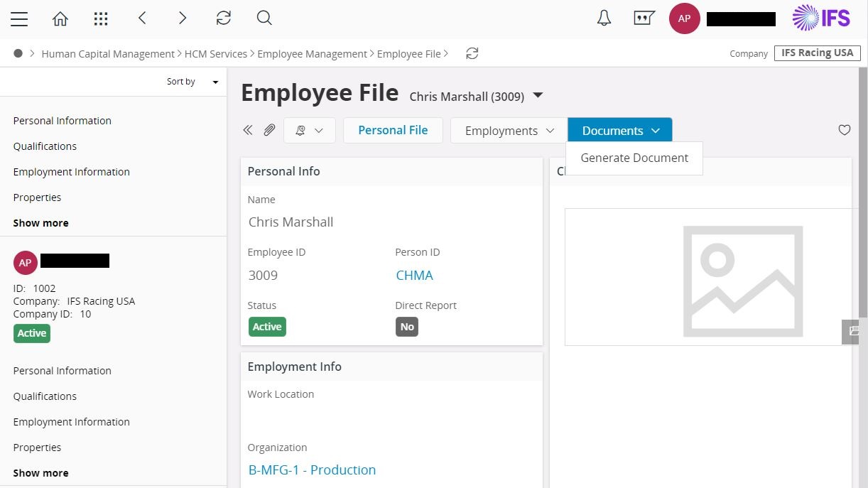The width and height of the screenshot is (868, 488).
Task: Collapse the side panel with double chevron
Action: pos(248,130)
